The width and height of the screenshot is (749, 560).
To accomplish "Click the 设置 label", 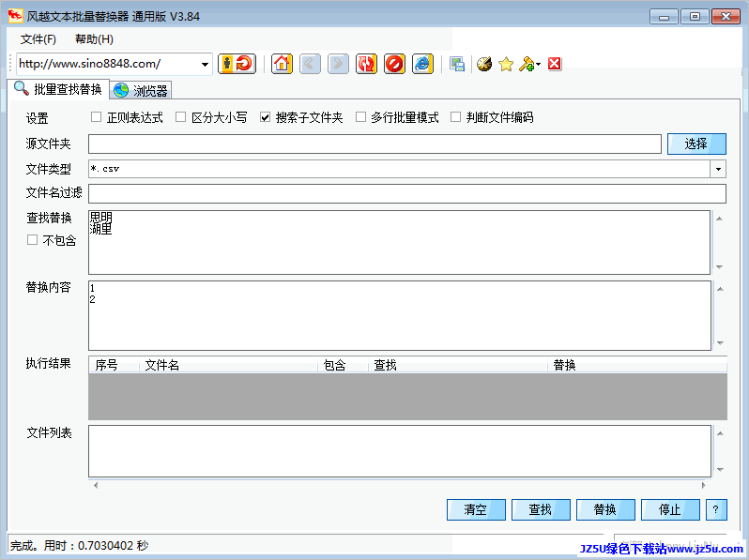I will click(38, 118).
